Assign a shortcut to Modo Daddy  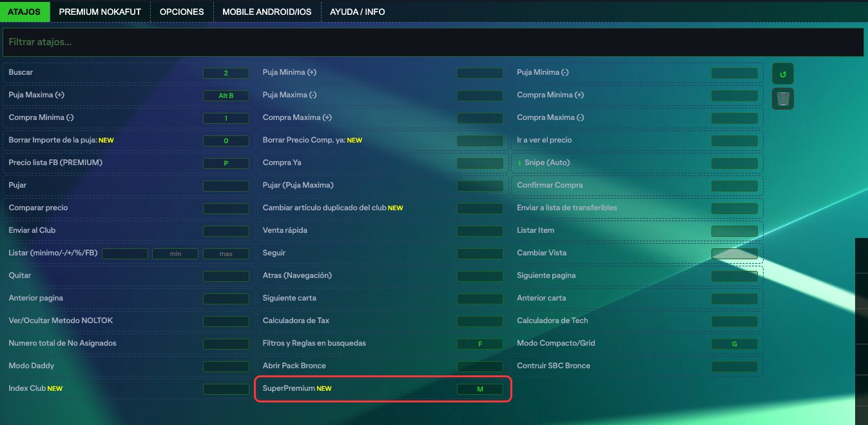(x=226, y=367)
